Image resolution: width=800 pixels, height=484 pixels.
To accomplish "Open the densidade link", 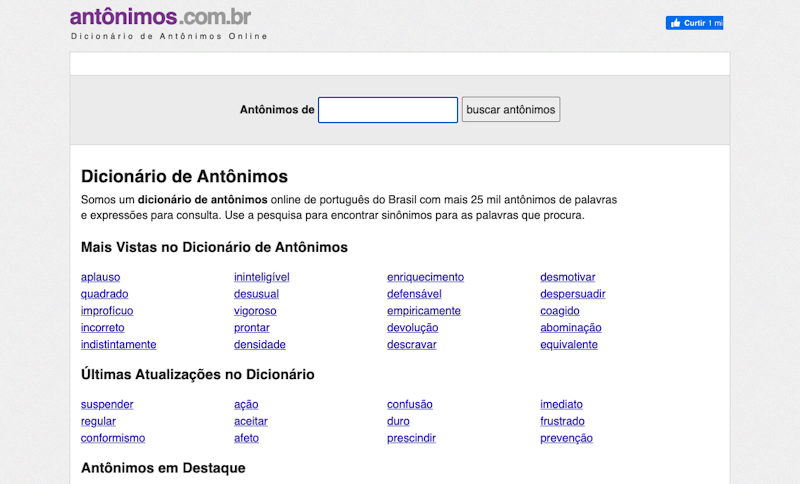I will (x=260, y=344).
